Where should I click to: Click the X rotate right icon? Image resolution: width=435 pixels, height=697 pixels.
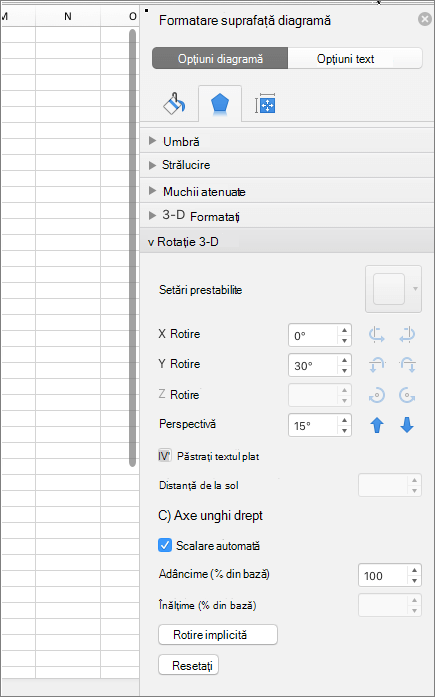point(407,335)
